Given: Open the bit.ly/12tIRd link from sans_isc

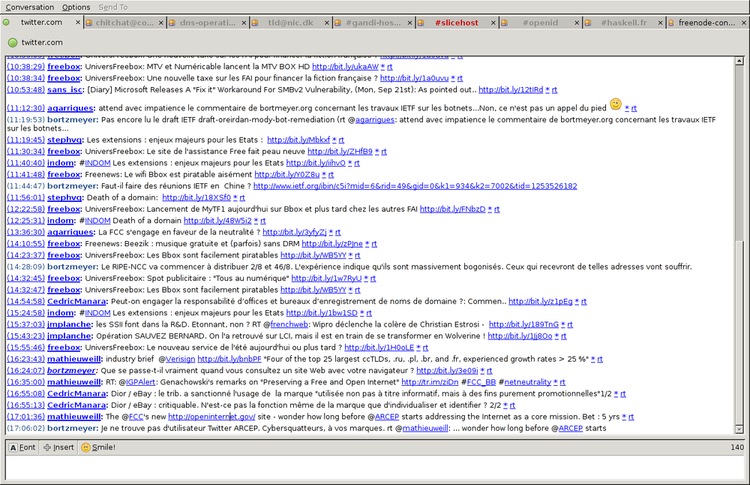Looking at the screenshot, I should (511, 90).
